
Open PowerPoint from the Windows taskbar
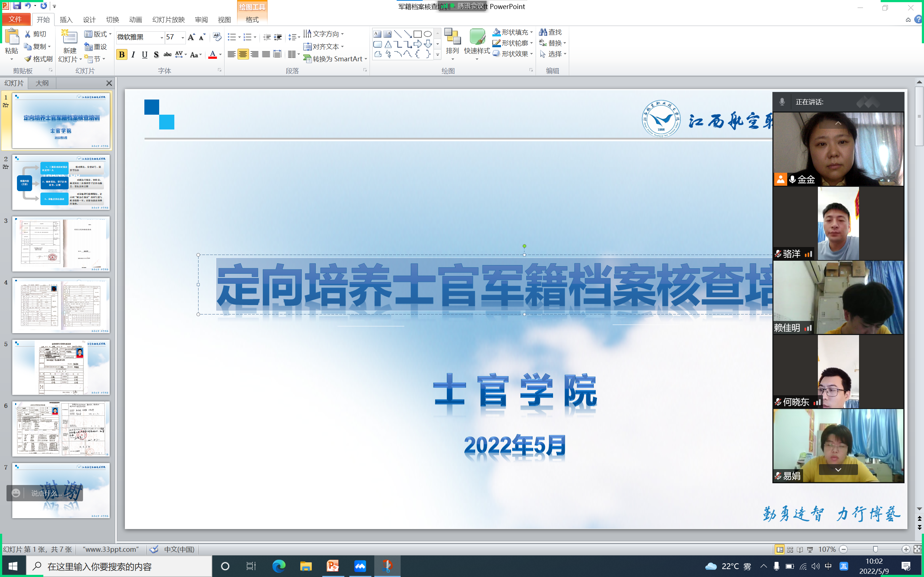click(332, 566)
